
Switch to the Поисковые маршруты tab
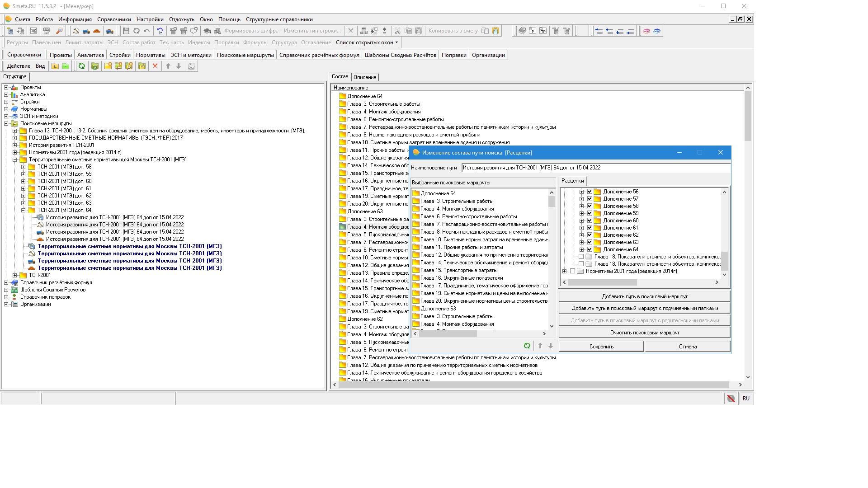click(x=245, y=55)
